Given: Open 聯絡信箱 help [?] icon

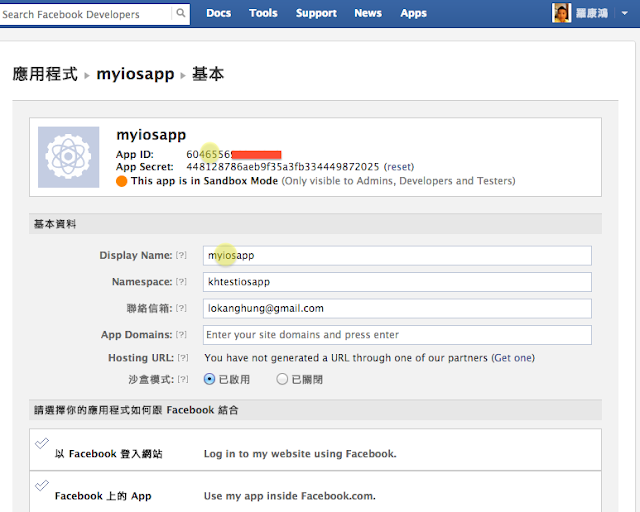Looking at the screenshot, I should (181, 308).
